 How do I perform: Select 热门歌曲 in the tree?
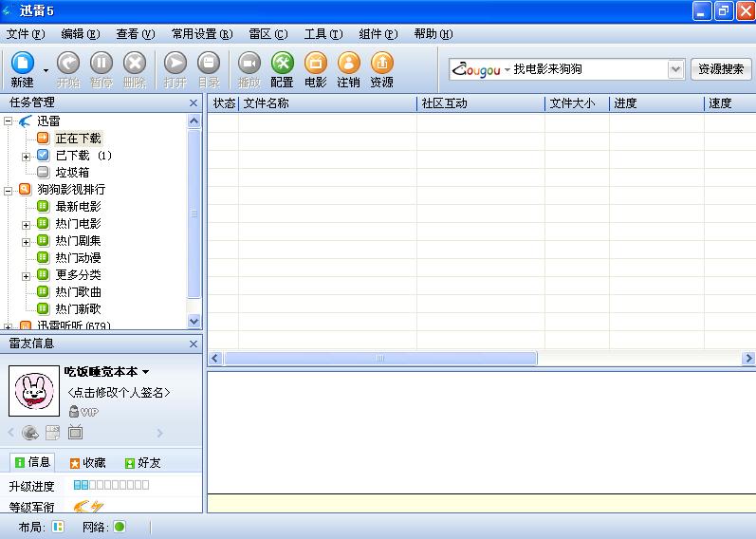[x=78, y=292]
